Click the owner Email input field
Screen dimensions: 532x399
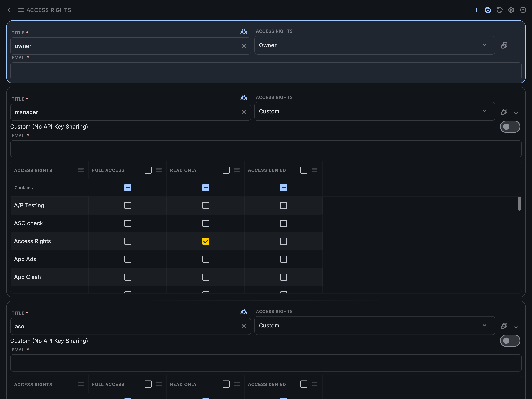point(266,71)
